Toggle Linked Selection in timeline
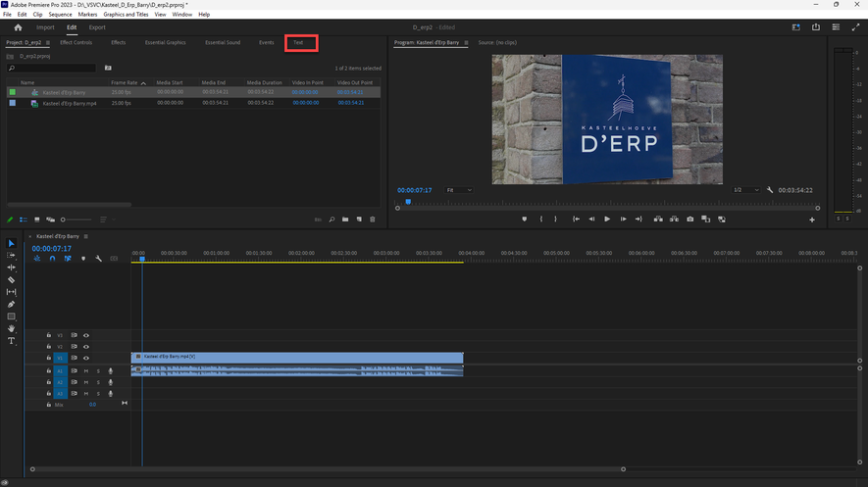 (x=68, y=258)
